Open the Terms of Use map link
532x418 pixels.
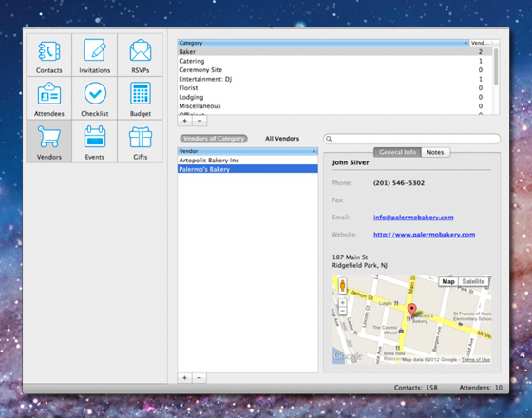click(476, 360)
